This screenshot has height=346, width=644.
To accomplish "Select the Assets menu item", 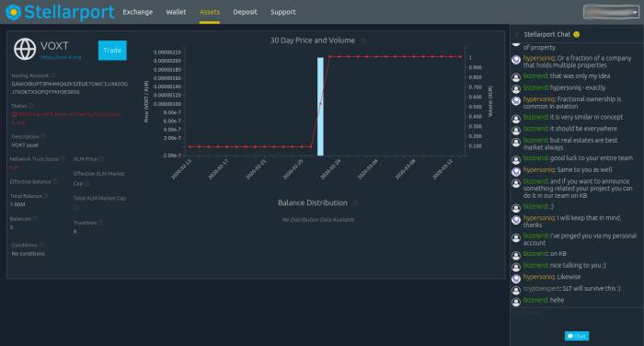I will (x=210, y=12).
